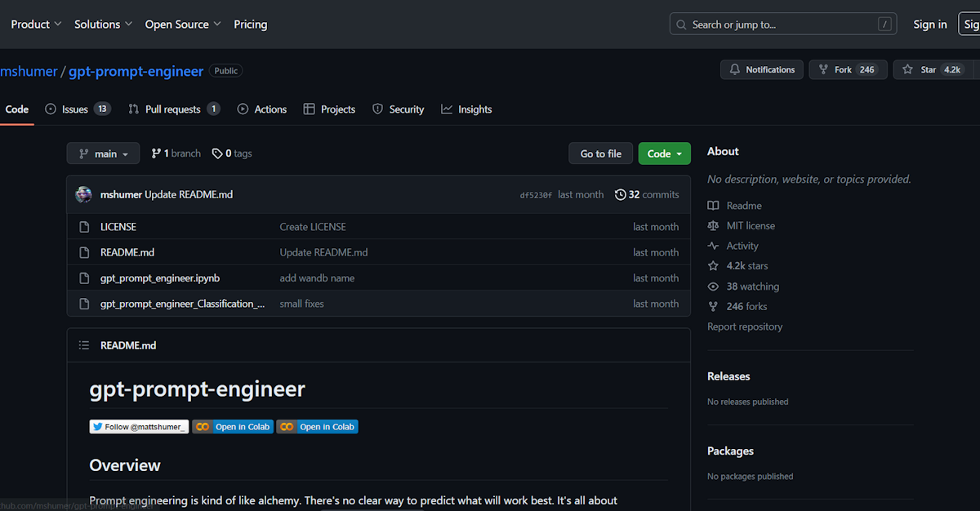Screen dimensions: 980x511
Task: Click the bell icon on Notifications button
Action: coord(735,70)
